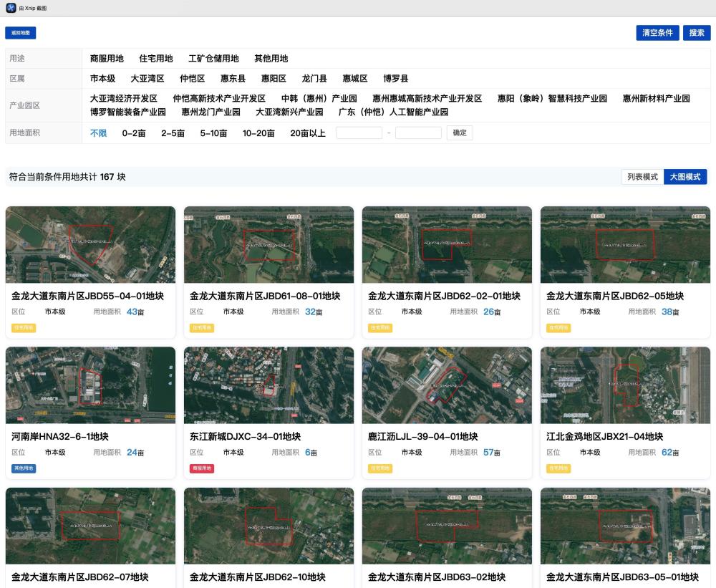716x588 pixels.
Task: View the 河南岸HNA32-6-1地块 satellite image
Action: 90,385
